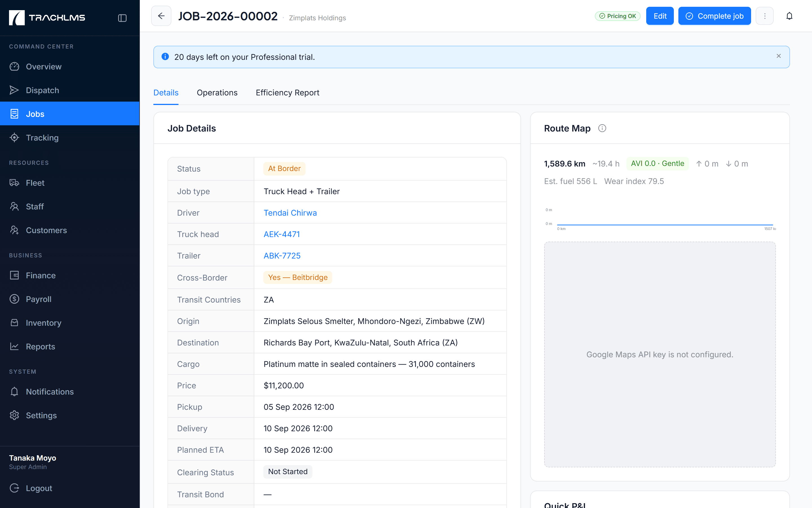Click the Google Maps placeholder area
This screenshot has width=812, height=508.
pyautogui.click(x=660, y=354)
